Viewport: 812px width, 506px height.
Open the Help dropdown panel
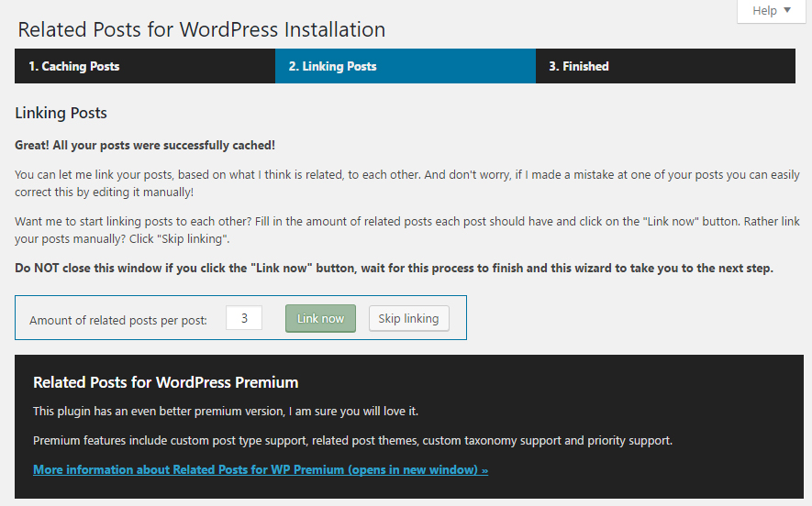(x=771, y=11)
